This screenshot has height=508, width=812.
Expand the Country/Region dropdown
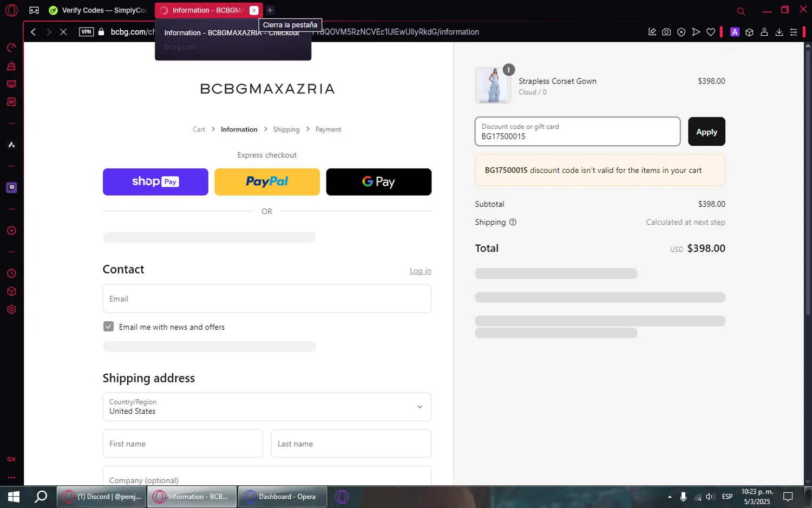[267, 407]
